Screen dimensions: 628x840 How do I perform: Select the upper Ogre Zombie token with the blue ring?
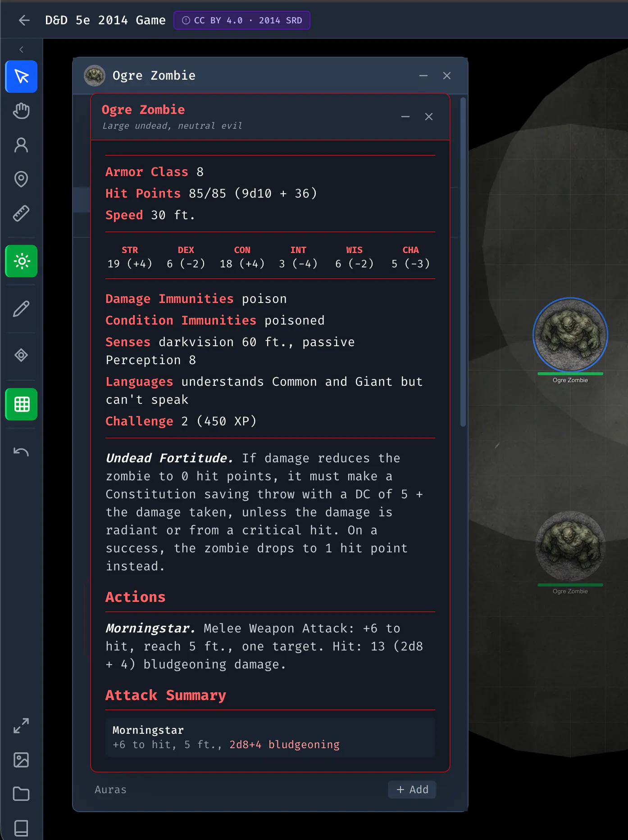pyautogui.click(x=570, y=334)
